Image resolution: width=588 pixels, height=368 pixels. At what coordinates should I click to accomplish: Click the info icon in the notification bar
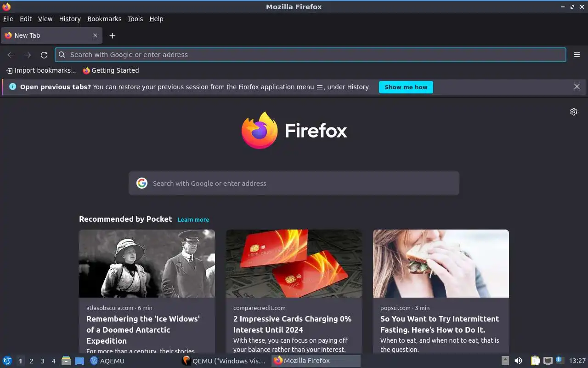pyautogui.click(x=12, y=86)
